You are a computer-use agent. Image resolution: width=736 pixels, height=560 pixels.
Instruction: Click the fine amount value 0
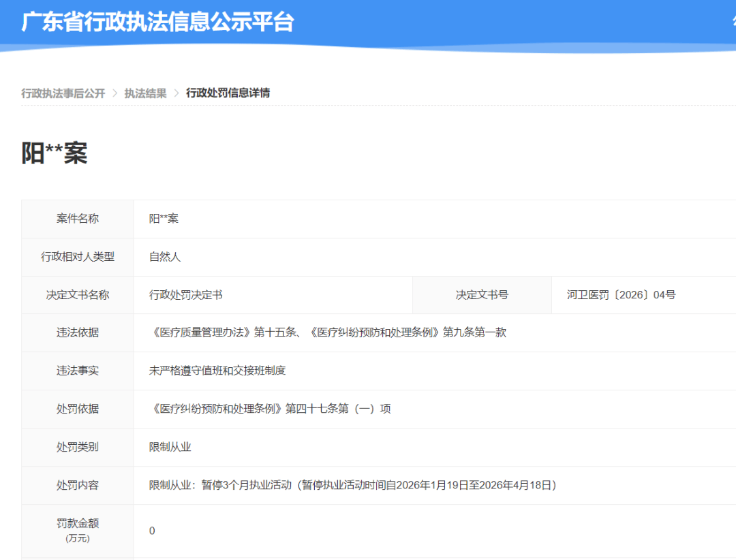pos(152,531)
